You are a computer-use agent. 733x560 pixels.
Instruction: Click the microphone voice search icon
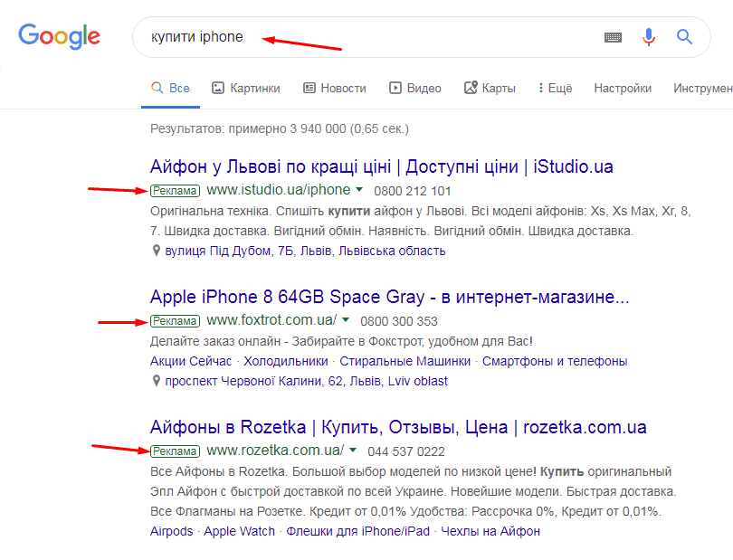[648, 37]
